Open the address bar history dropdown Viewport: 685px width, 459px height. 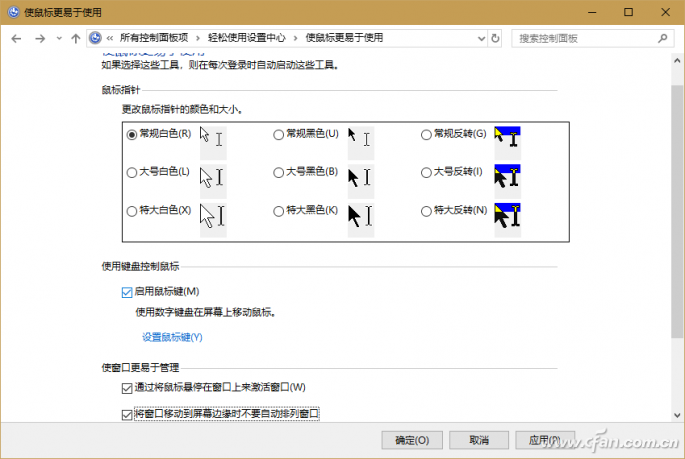tap(478, 38)
